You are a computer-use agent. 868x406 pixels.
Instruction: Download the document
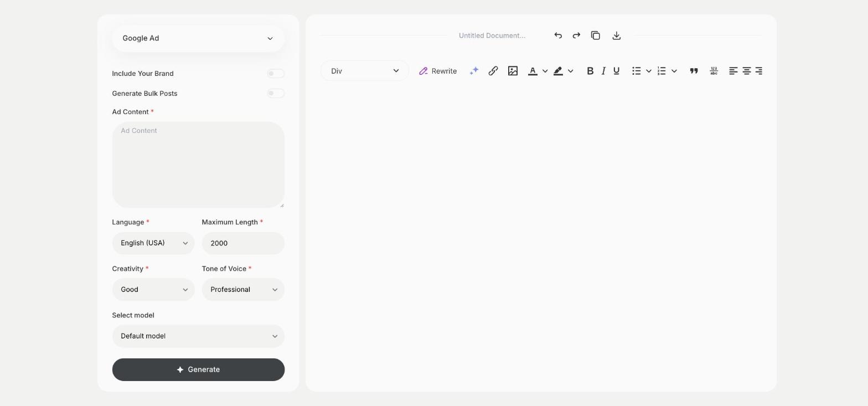pos(617,35)
